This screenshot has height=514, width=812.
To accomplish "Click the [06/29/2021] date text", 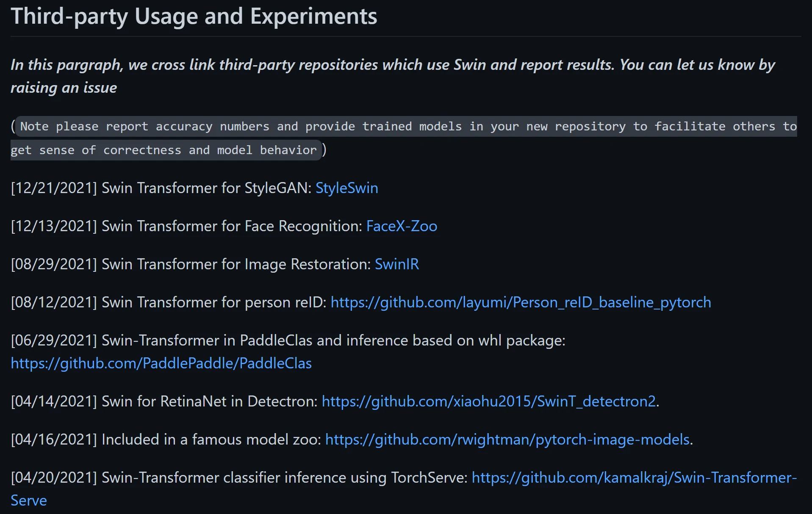I will [54, 340].
